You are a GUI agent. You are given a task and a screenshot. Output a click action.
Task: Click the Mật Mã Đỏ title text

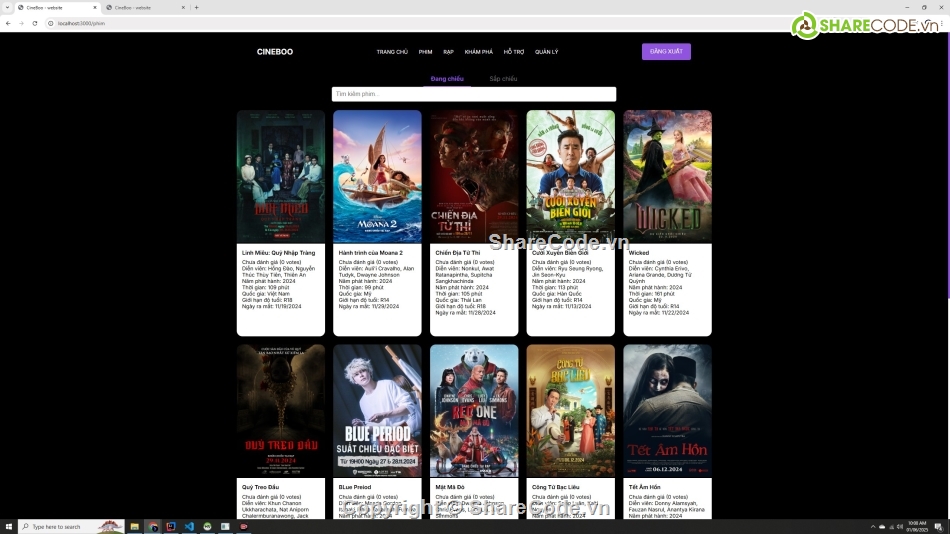point(450,487)
